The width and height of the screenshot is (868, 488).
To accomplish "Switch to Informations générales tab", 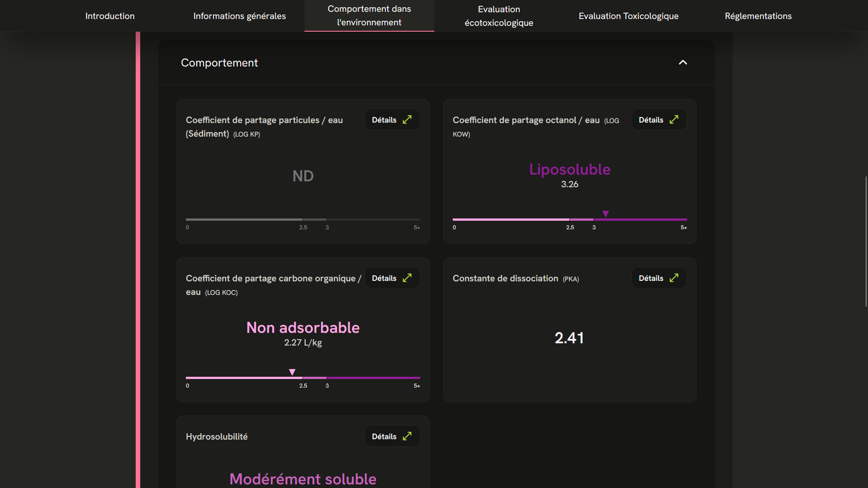I will coord(239,16).
